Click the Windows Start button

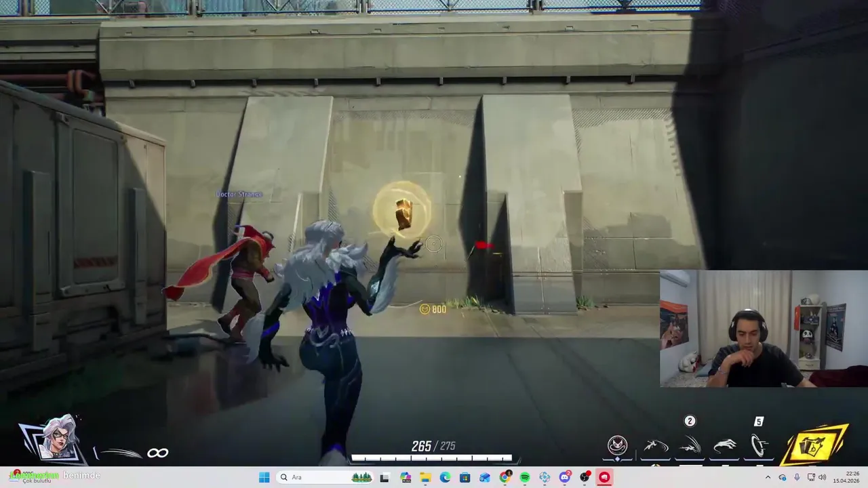coord(264,477)
